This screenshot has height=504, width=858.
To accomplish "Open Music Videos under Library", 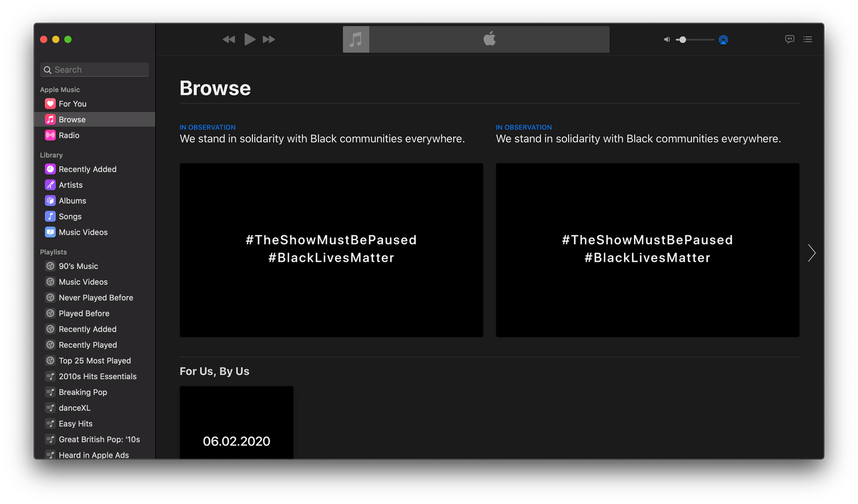I will click(94, 232).
